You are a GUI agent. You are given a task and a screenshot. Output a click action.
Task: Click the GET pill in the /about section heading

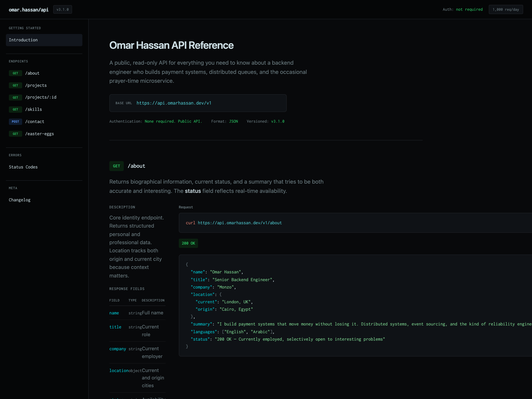coord(116,166)
